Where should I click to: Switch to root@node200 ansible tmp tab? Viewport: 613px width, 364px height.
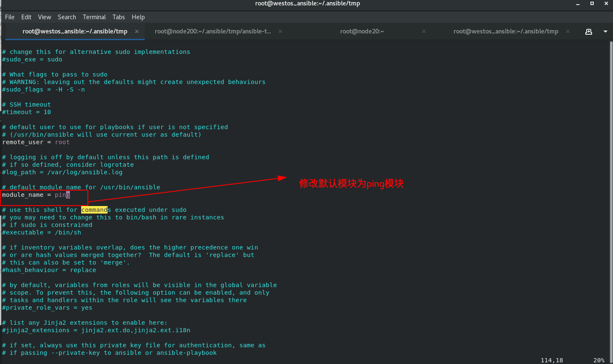point(213,31)
